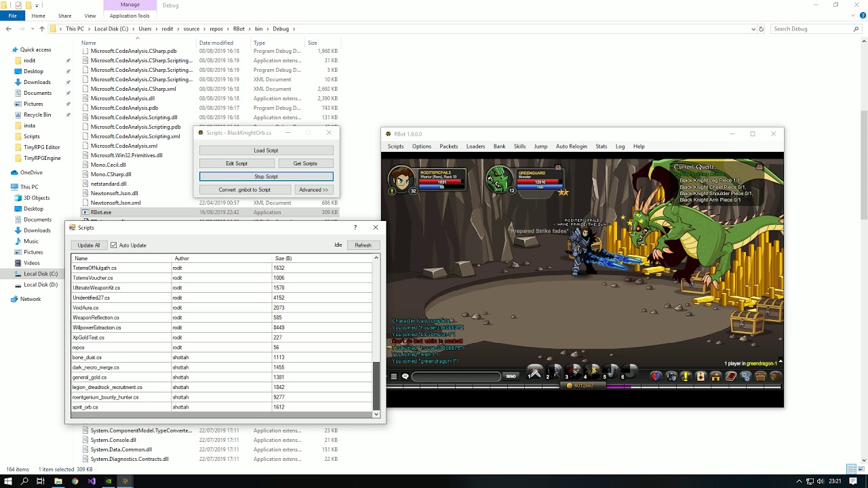The height and width of the screenshot is (488, 868).
Task: Open Visual Studio from the taskbar
Action: click(92, 481)
